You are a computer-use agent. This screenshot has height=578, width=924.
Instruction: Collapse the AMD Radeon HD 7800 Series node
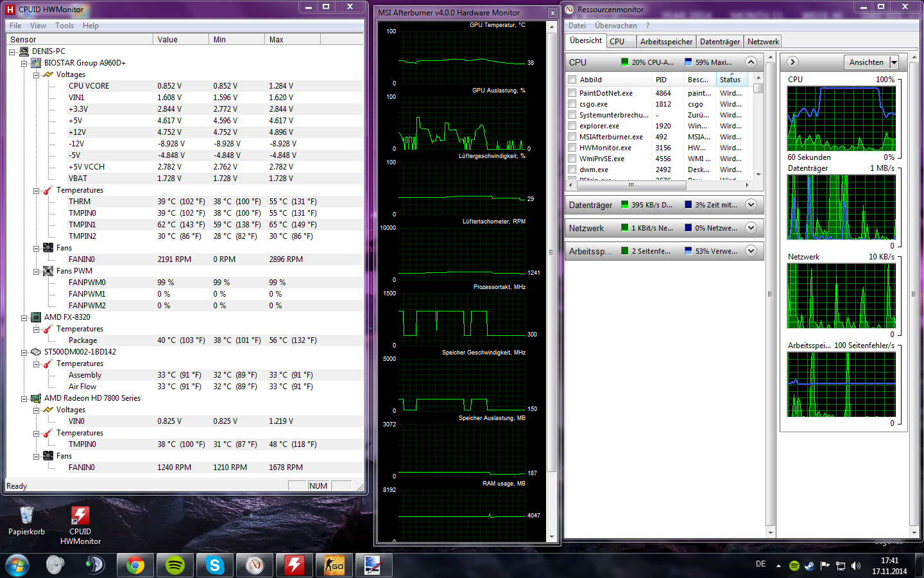tap(24, 399)
